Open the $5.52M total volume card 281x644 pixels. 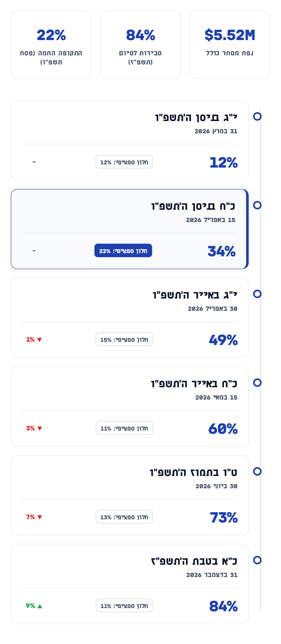[230, 45]
